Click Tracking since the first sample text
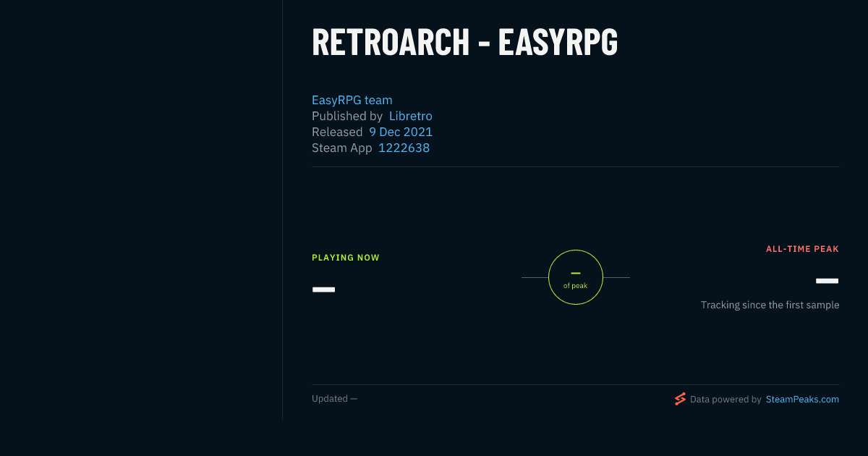Viewport: 868px width, 456px height. [x=770, y=305]
